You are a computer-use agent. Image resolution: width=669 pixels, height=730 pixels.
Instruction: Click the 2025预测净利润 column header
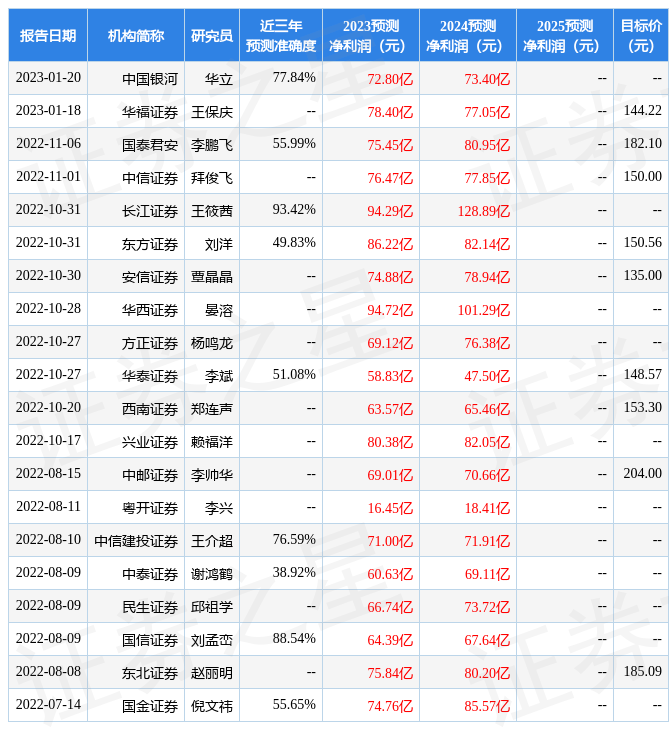(565, 35)
